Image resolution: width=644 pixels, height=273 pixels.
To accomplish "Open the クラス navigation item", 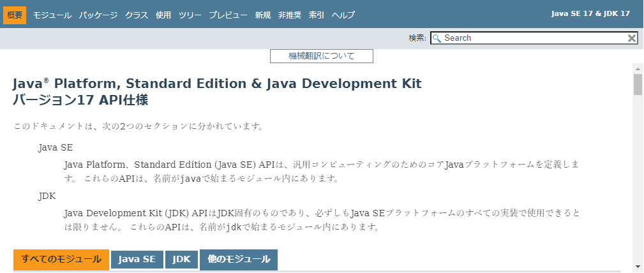I will [x=137, y=15].
